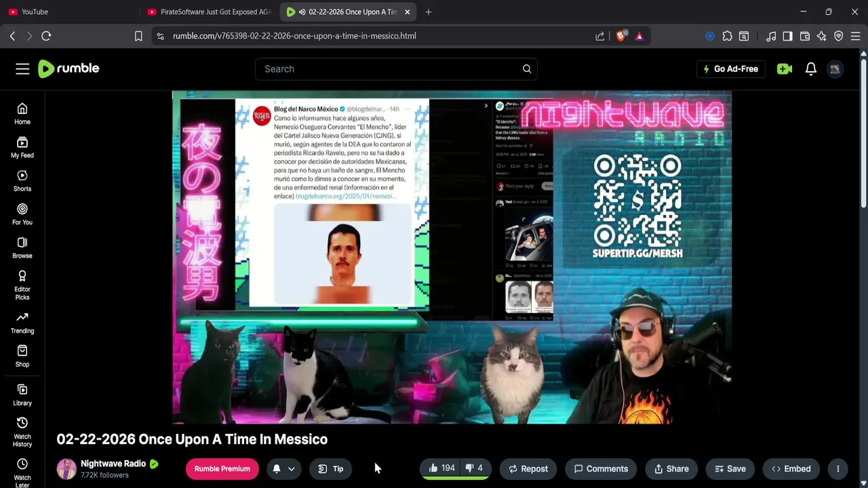
Task: Expand the notification options chevron
Action: tap(292, 468)
